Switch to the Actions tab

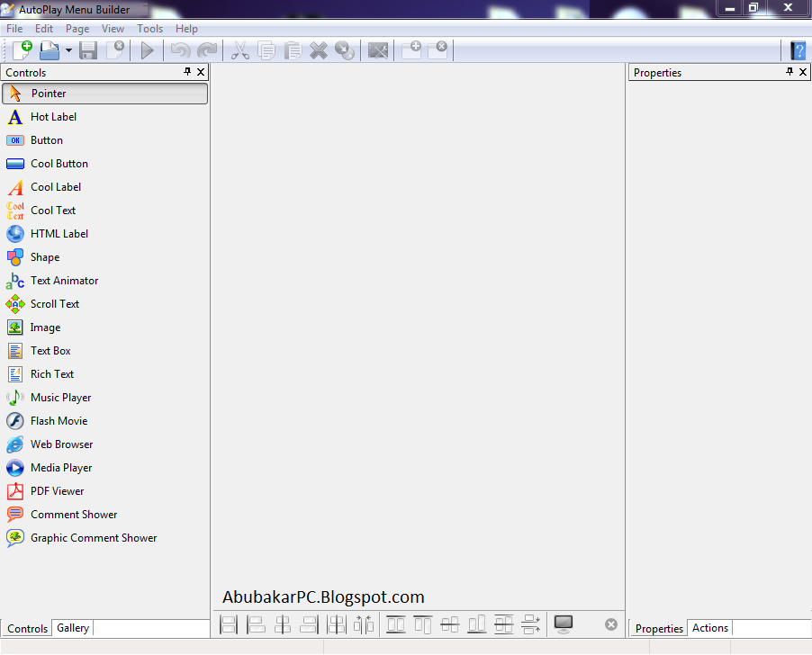710,628
